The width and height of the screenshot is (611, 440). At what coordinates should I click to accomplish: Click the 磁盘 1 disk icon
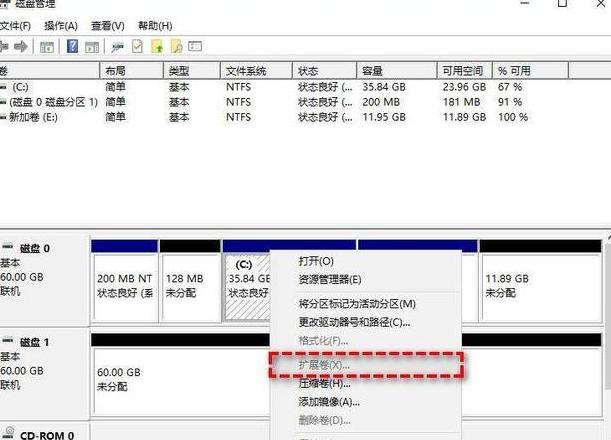point(7,341)
